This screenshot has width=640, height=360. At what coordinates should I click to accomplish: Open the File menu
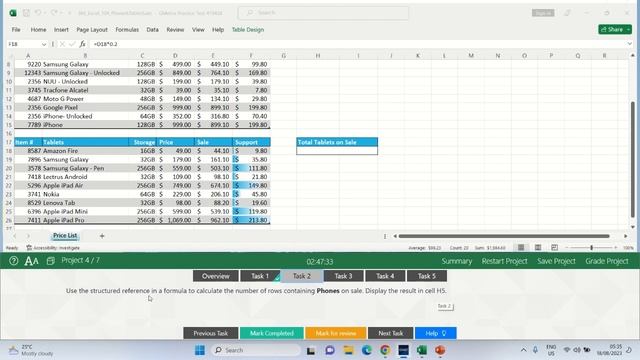[16, 29]
